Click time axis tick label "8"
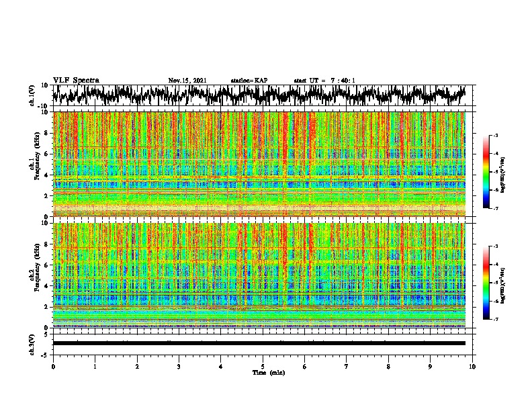Viewport: 532px width, 411px height. point(388,367)
